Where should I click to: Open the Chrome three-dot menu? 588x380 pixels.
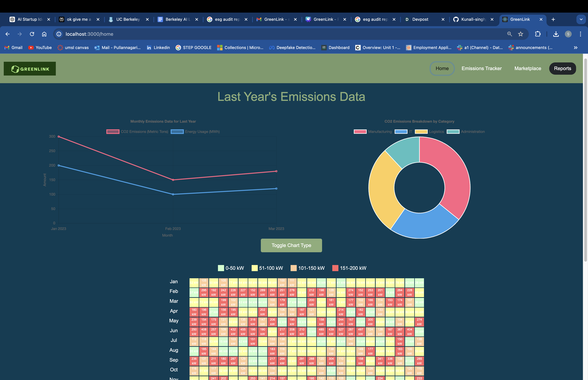coord(580,34)
